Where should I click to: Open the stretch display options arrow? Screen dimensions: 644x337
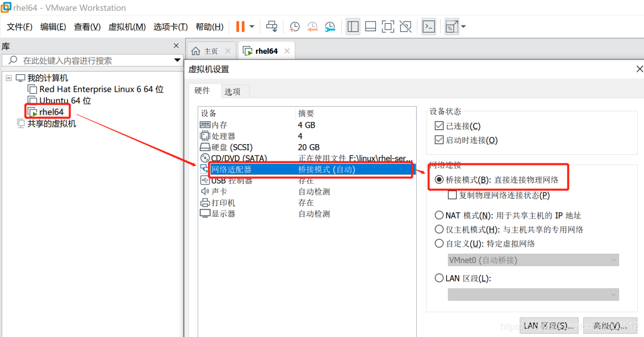click(x=463, y=27)
